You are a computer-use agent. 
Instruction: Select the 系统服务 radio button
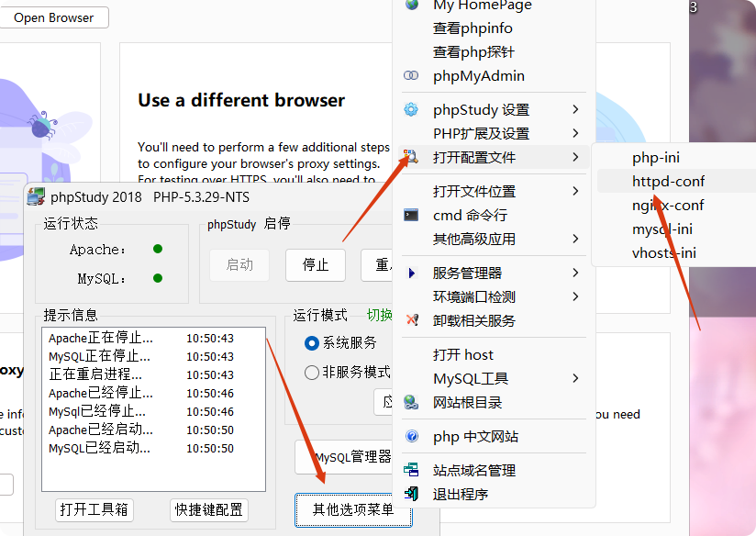[x=311, y=343]
